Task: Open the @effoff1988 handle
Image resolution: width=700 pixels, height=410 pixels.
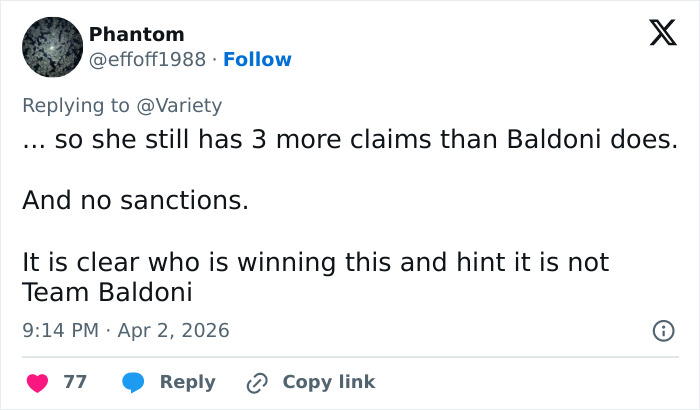Action: [150, 59]
